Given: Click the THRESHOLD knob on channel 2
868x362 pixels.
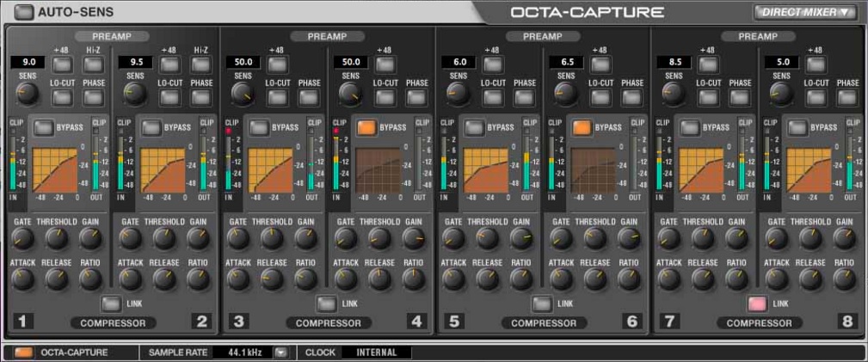Looking at the screenshot, I should click(164, 238).
